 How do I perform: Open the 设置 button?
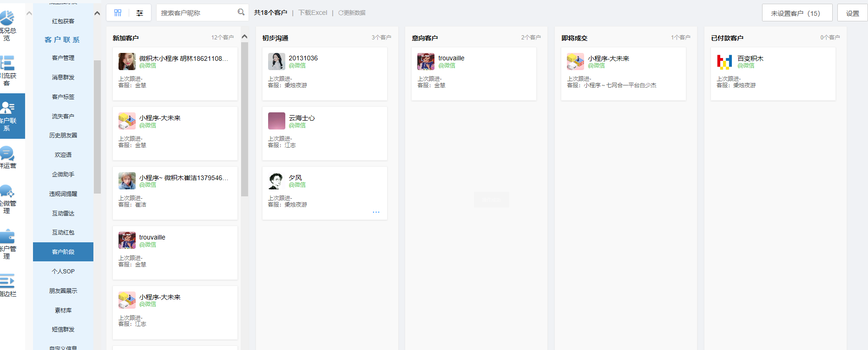pos(852,13)
